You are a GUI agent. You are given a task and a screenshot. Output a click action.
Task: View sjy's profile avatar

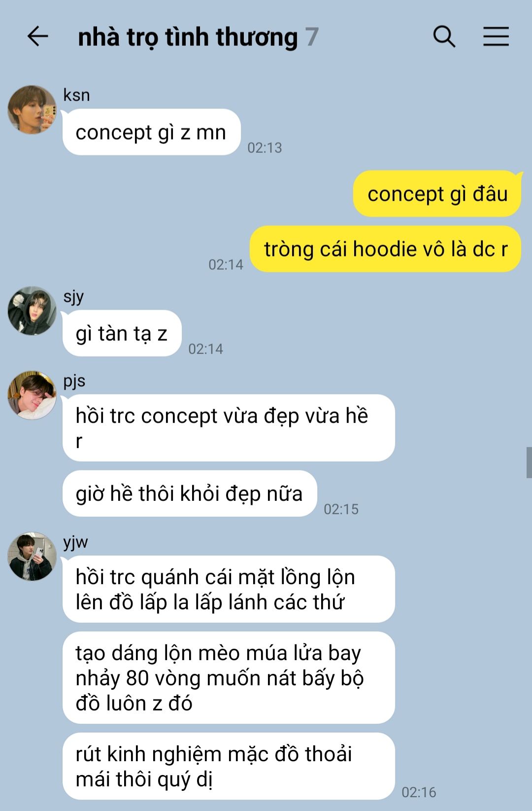32,311
